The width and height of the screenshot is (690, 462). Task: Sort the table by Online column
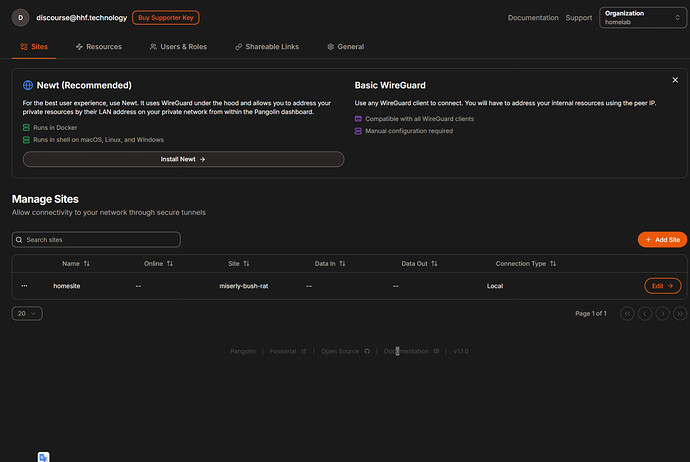point(158,264)
